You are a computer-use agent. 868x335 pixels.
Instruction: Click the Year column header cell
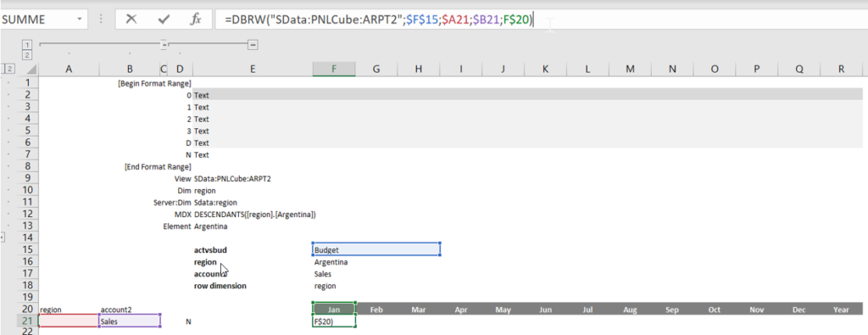(841, 310)
